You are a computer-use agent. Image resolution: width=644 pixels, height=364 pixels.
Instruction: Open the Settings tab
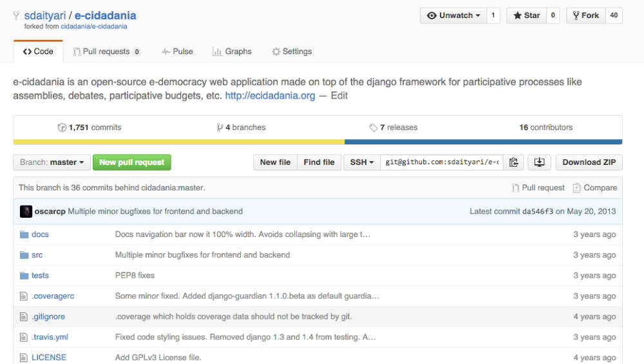[292, 52]
